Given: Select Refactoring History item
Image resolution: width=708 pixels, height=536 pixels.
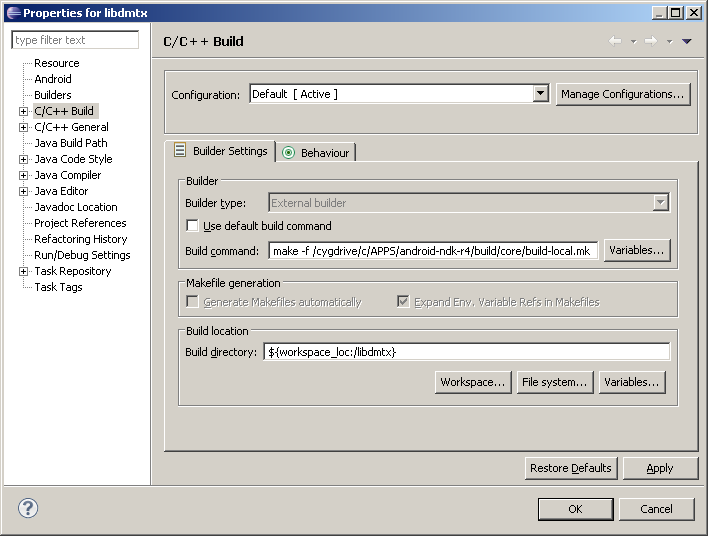Looking at the screenshot, I should [x=81, y=239].
